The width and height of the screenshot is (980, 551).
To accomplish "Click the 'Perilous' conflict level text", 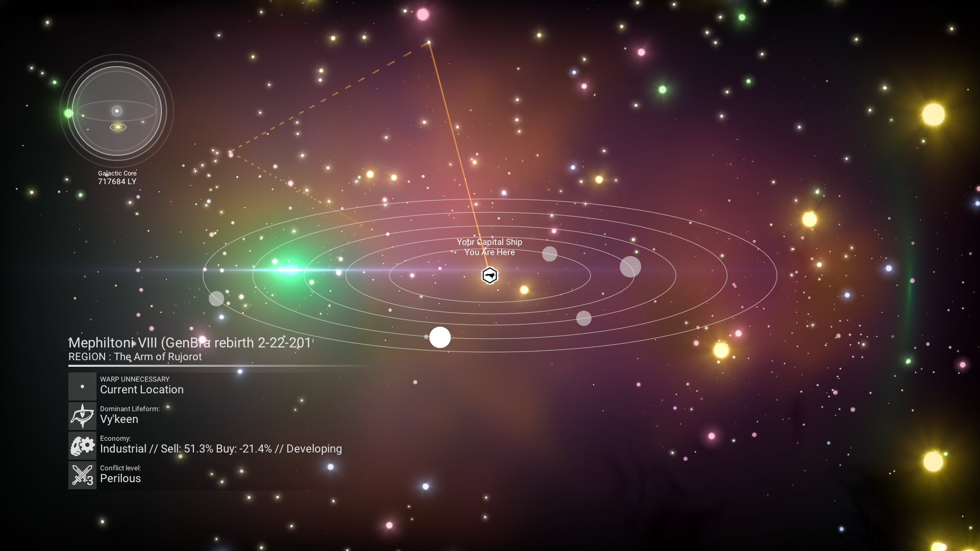I will pyautogui.click(x=120, y=478).
